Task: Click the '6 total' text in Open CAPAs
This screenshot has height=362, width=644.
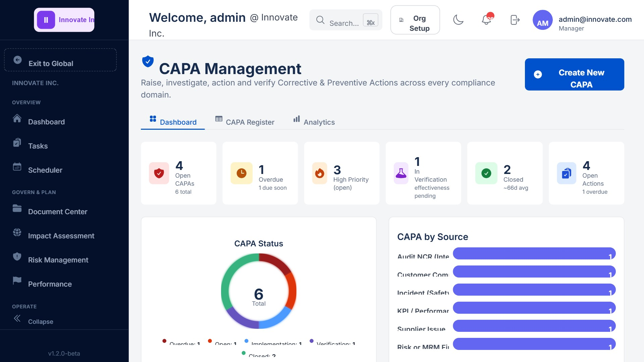Action: [x=183, y=192]
